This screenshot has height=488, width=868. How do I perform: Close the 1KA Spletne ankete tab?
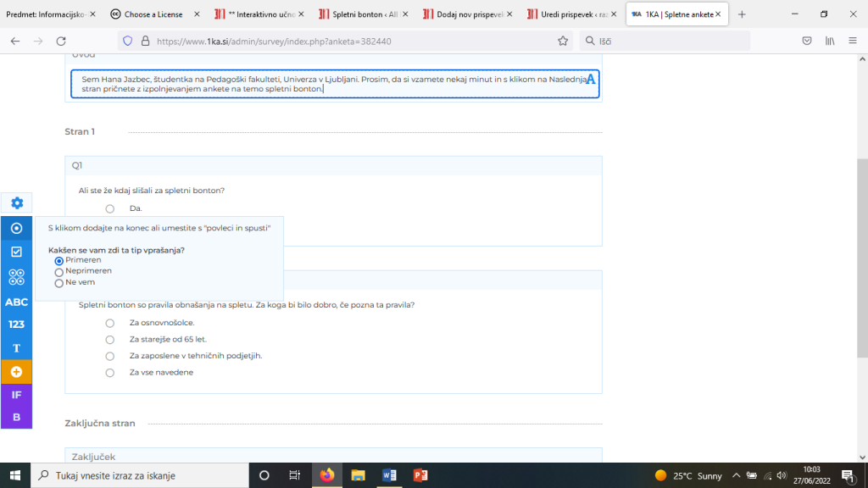click(718, 14)
